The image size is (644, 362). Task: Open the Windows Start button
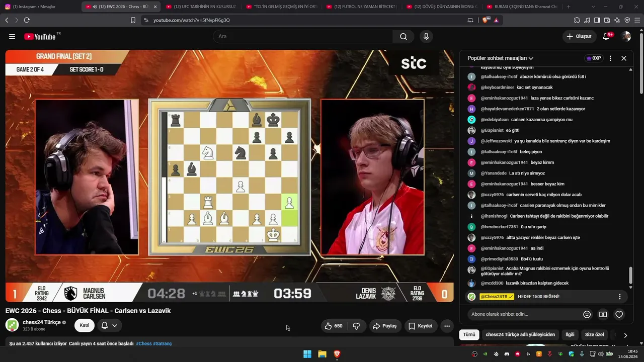[x=307, y=354]
